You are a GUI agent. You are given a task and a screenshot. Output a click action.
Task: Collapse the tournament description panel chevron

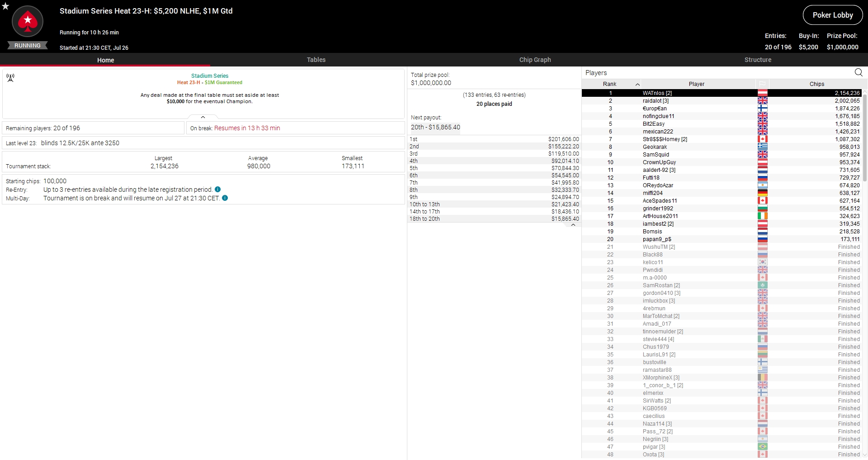tap(203, 117)
